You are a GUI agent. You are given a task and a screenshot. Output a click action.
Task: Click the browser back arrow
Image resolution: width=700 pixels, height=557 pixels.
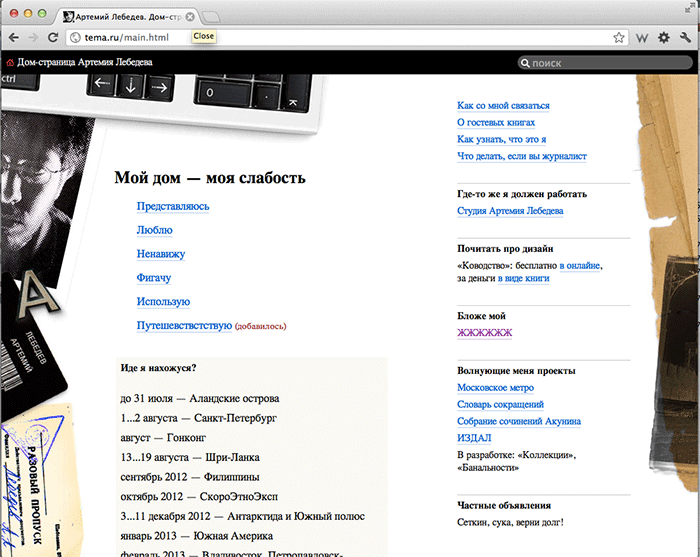[13, 38]
